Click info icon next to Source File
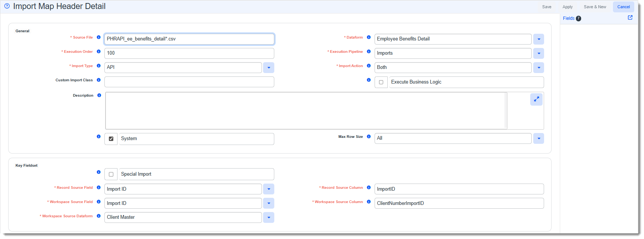This screenshot has width=644, height=239. pyautogui.click(x=99, y=37)
